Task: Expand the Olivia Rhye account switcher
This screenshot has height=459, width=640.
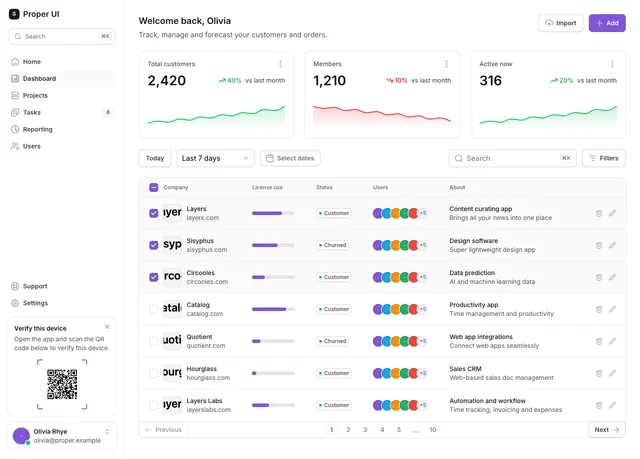Action: (x=107, y=432)
